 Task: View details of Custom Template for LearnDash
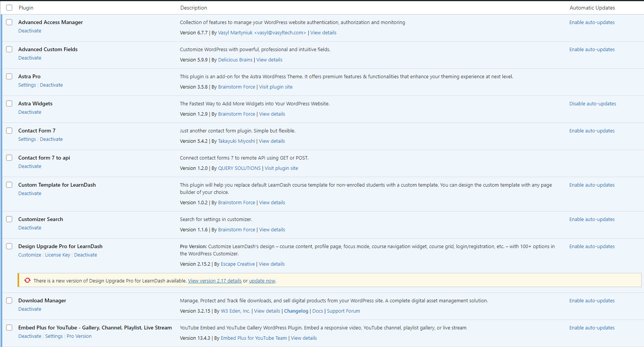272,203
